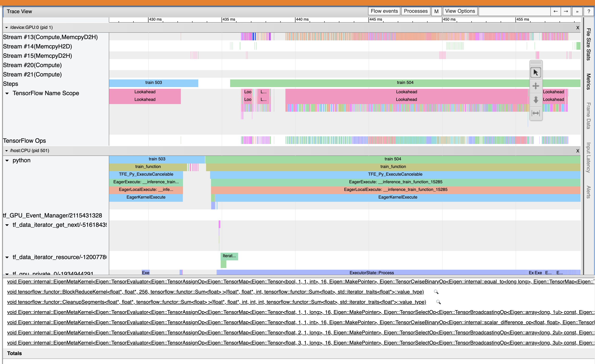Toggle the M highlight button
The width and height of the screenshot is (595, 364).
pyautogui.click(x=436, y=11)
